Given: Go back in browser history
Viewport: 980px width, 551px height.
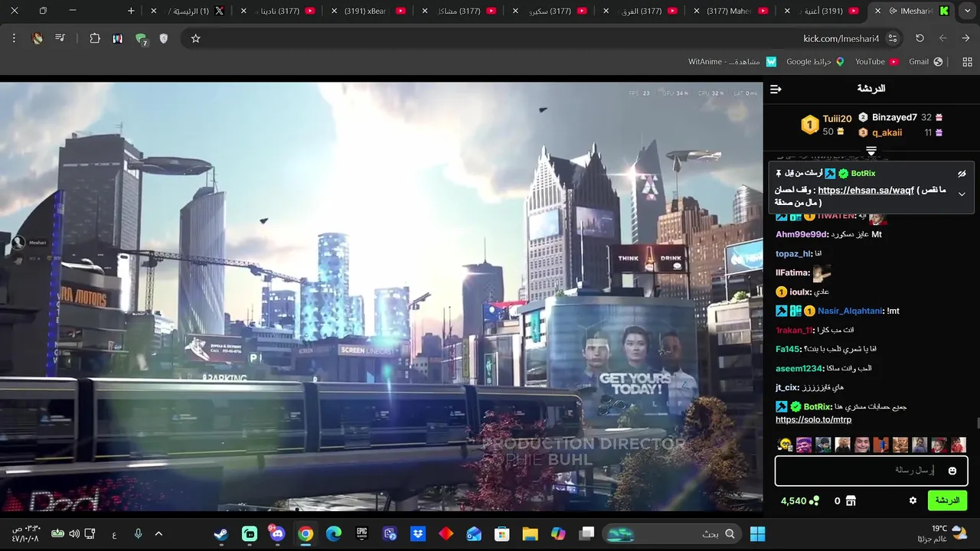Looking at the screenshot, I should click(965, 38).
